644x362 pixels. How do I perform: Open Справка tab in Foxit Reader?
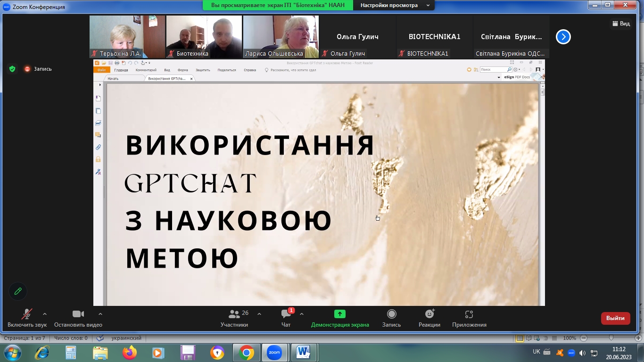(250, 70)
